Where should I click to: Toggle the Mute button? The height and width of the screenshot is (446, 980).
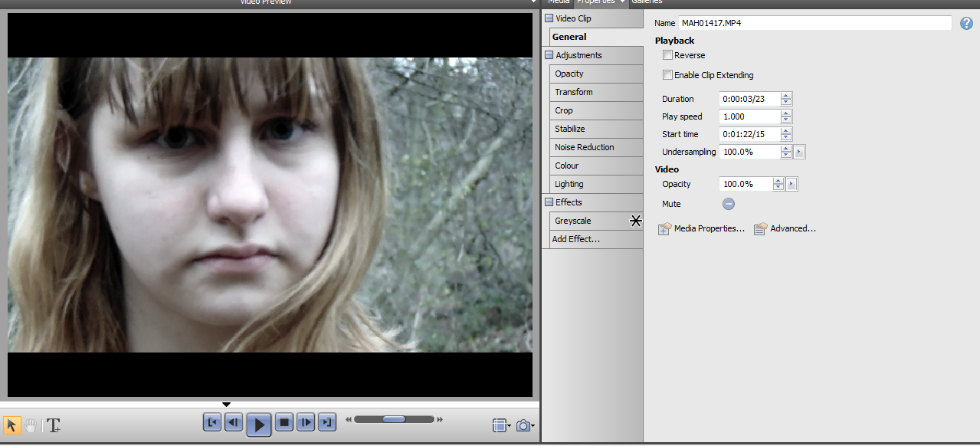(729, 204)
